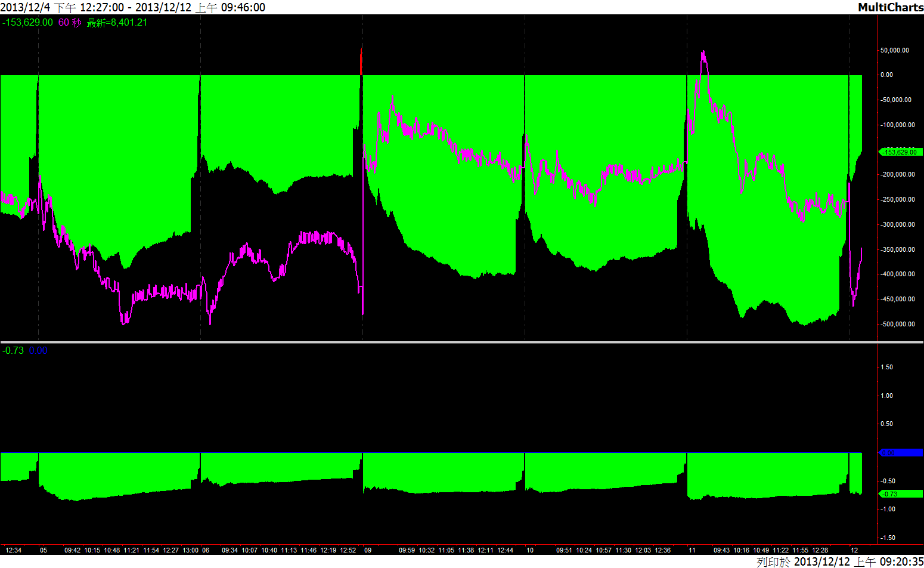Viewport: 924px width, 568px height.
Task: Click the date label 06 on time axis
Action: (x=206, y=550)
